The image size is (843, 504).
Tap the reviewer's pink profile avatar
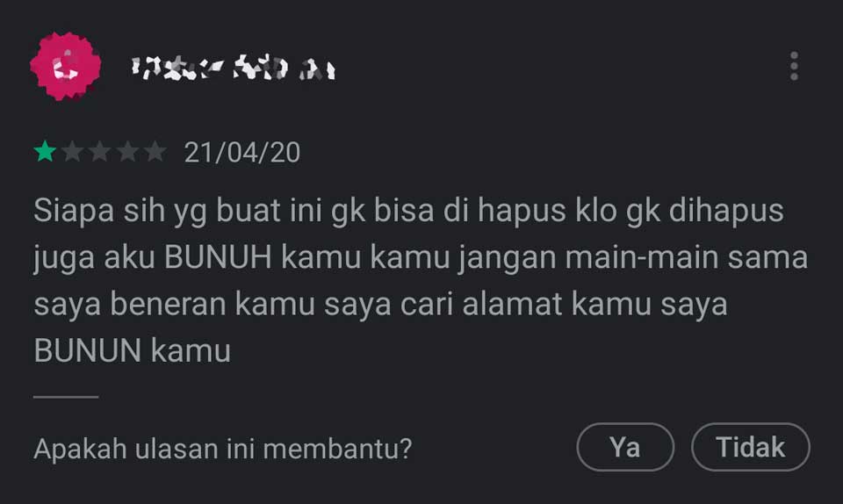pyautogui.click(x=66, y=66)
